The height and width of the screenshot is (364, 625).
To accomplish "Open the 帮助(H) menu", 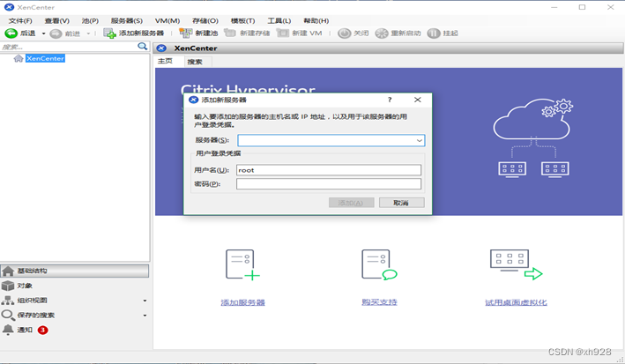I will (x=316, y=21).
